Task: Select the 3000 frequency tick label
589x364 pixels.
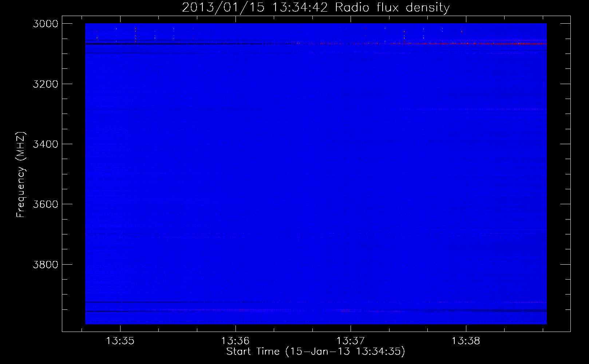Action: (x=46, y=24)
